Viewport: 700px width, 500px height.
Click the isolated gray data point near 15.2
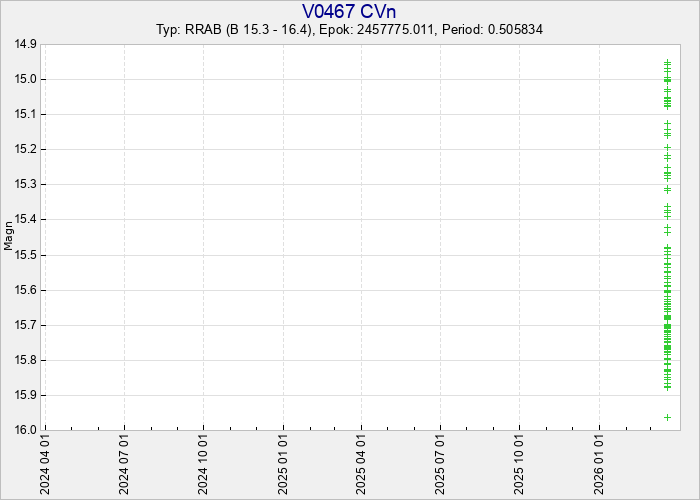tap(667, 148)
